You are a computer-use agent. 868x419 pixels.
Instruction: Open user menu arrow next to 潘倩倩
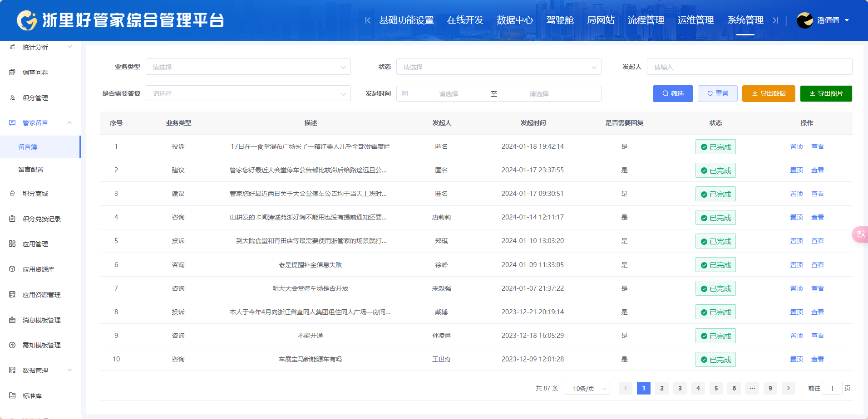tap(847, 20)
